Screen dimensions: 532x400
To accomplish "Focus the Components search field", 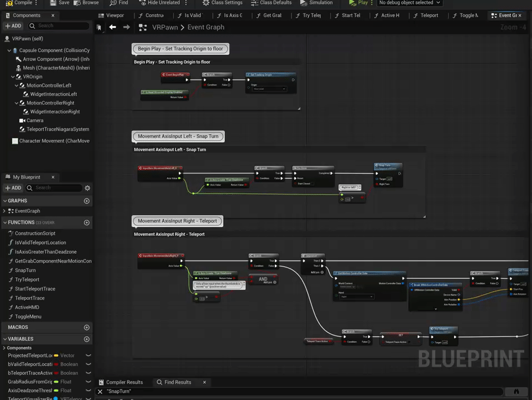I will click(x=59, y=26).
